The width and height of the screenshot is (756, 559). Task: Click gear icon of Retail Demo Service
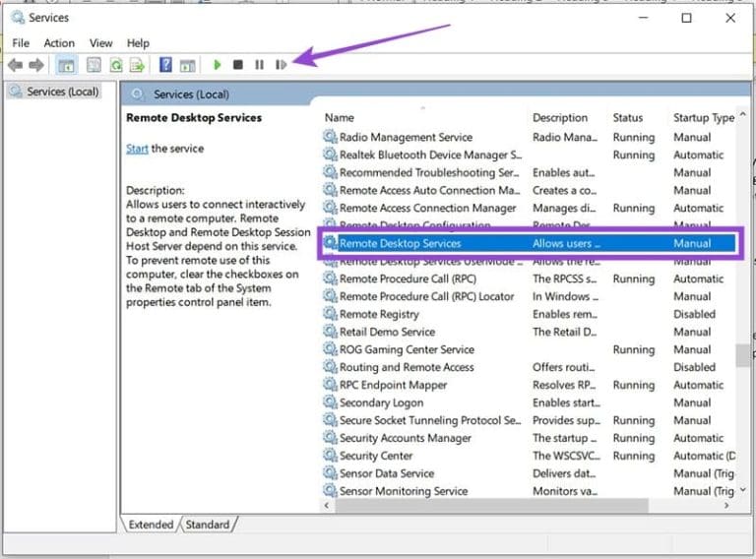330,332
